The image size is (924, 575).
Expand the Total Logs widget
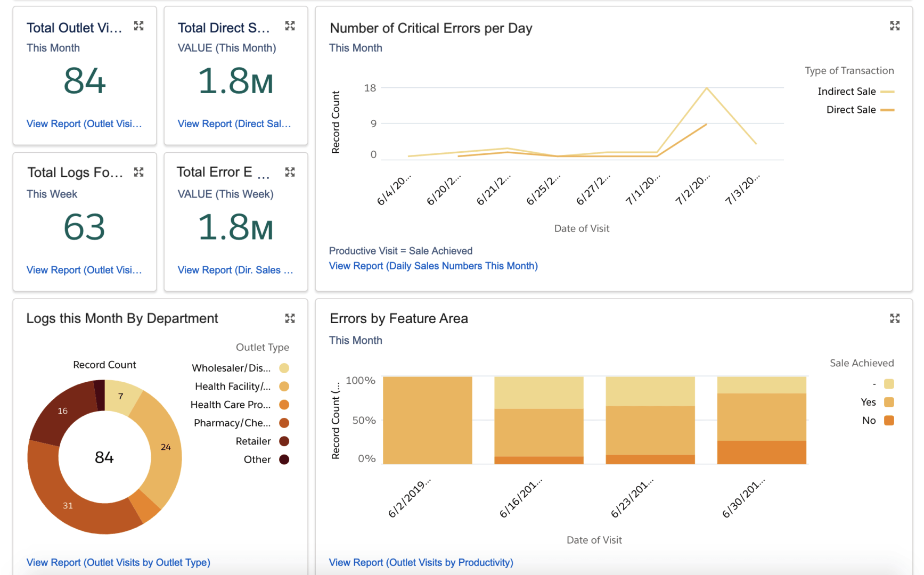[139, 172]
